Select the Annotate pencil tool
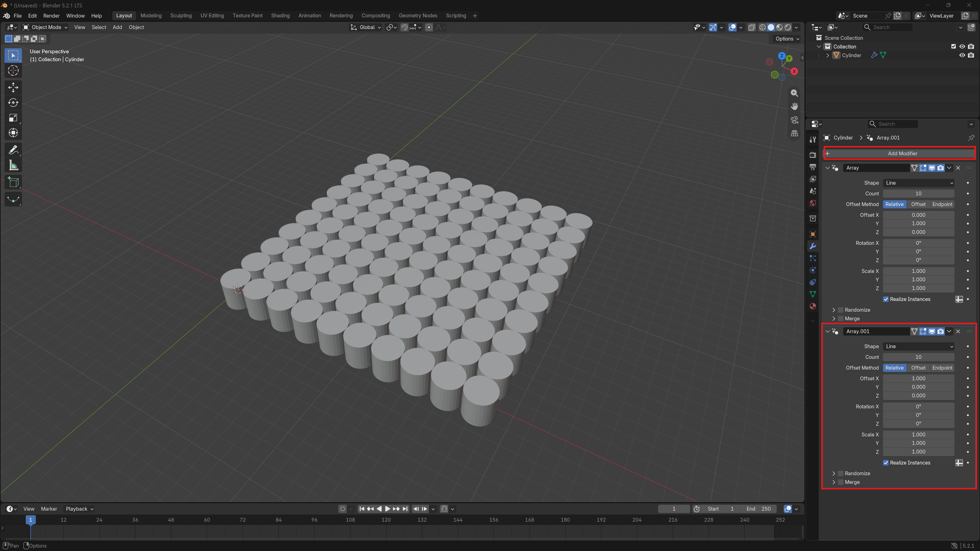 pyautogui.click(x=13, y=150)
